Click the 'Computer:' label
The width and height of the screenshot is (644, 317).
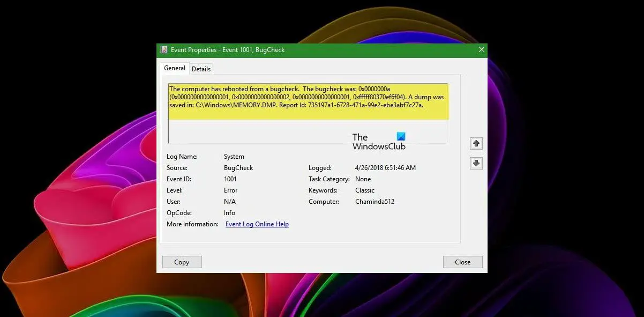click(x=324, y=202)
